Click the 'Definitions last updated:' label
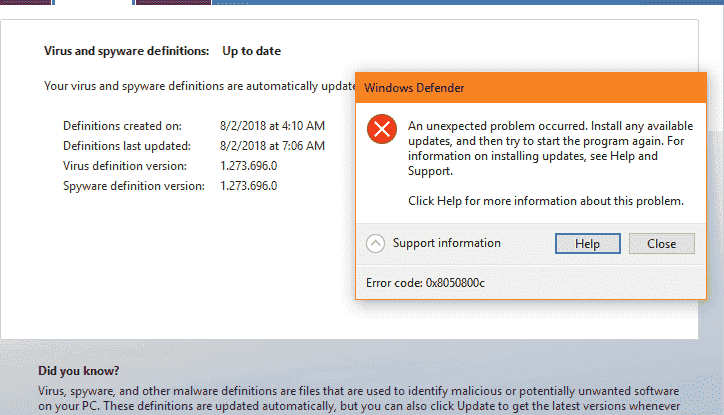Viewport: 724px width, 415px height. pos(127,146)
